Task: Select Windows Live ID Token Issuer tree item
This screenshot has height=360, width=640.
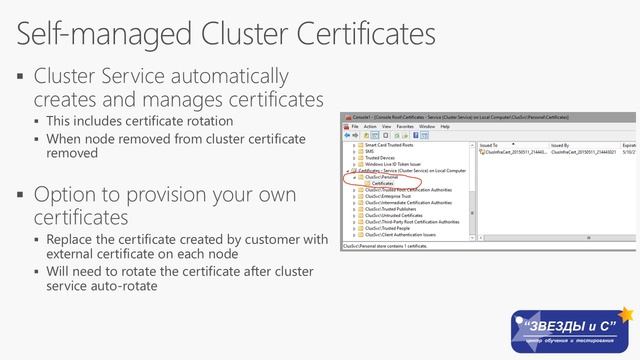Action: [x=393, y=164]
